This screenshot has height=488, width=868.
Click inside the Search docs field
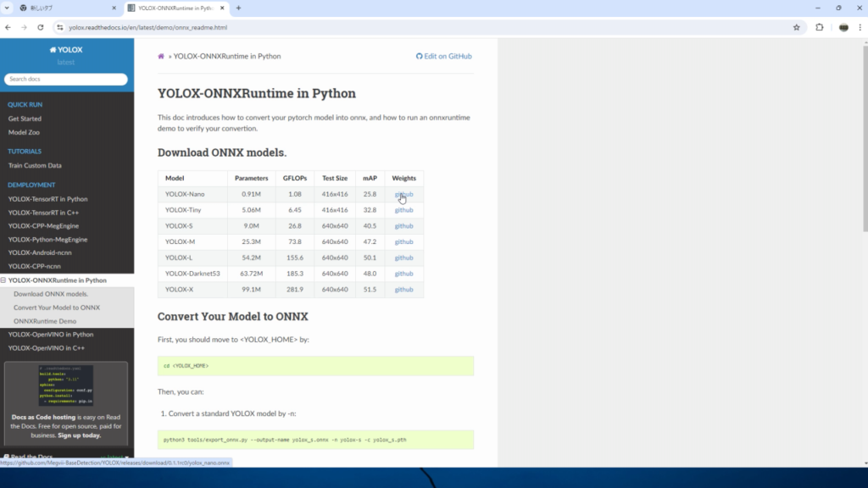point(66,78)
